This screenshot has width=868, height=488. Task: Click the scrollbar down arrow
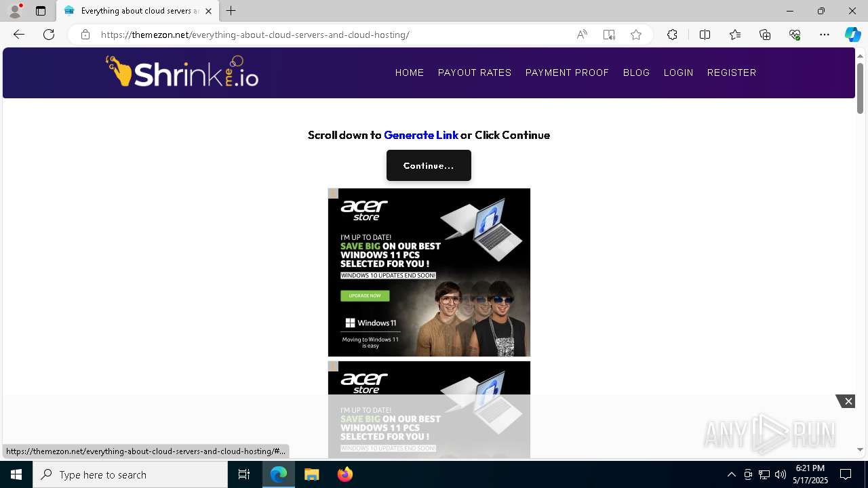860,449
